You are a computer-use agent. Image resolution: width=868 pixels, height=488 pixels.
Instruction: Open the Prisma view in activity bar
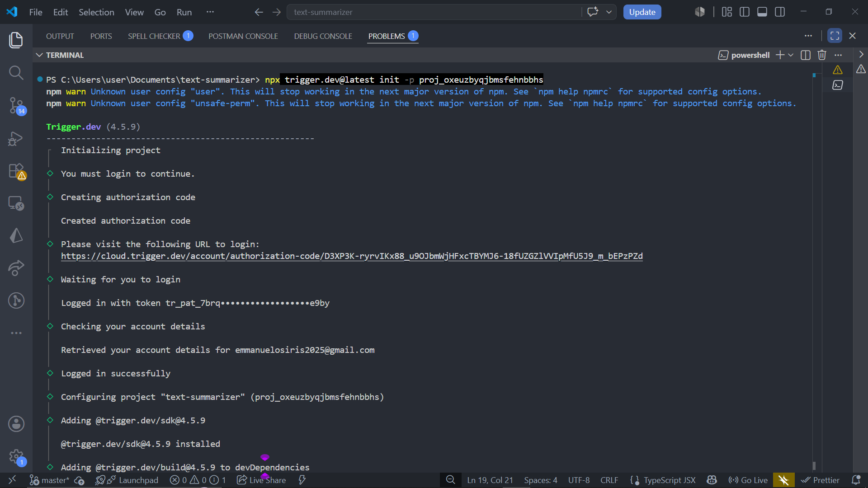tap(16, 235)
